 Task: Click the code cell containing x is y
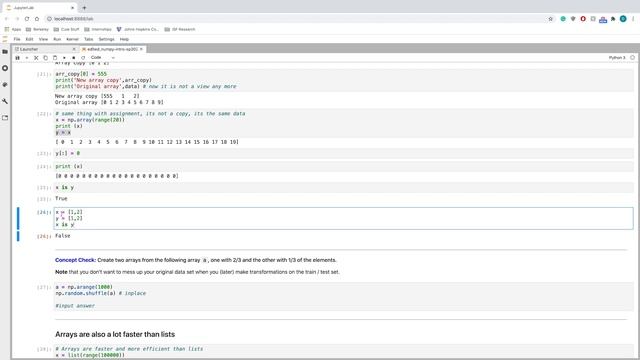344,187
